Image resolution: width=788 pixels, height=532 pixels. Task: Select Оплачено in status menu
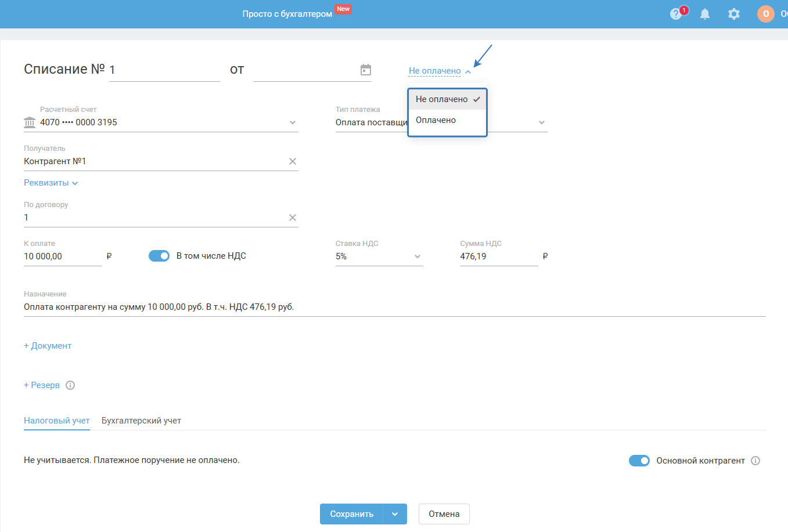click(x=447, y=120)
